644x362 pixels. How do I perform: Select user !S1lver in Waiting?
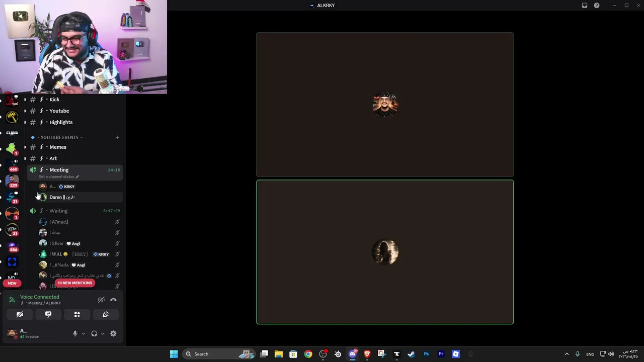[x=79, y=243]
